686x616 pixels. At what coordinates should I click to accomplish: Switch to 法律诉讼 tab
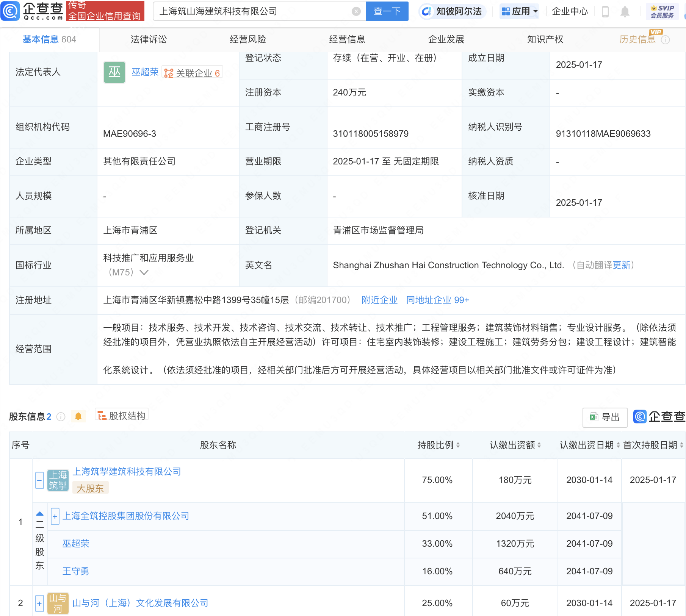pos(149,39)
